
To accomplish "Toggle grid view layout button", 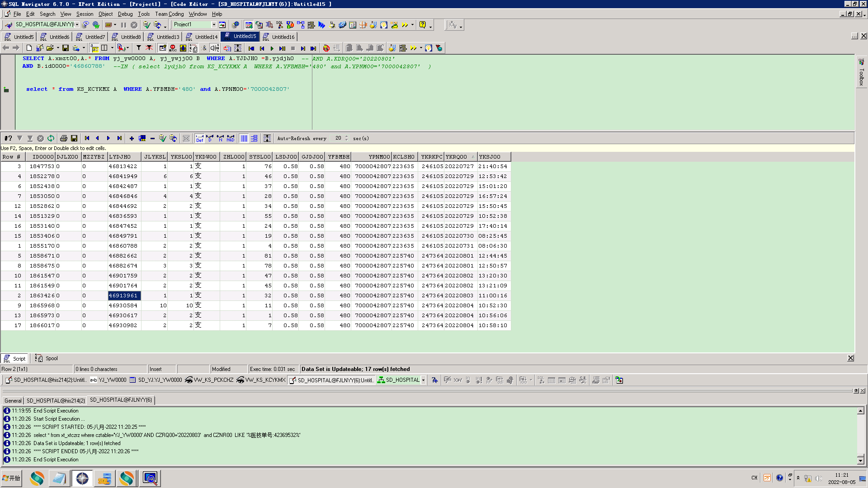I will [x=244, y=138].
